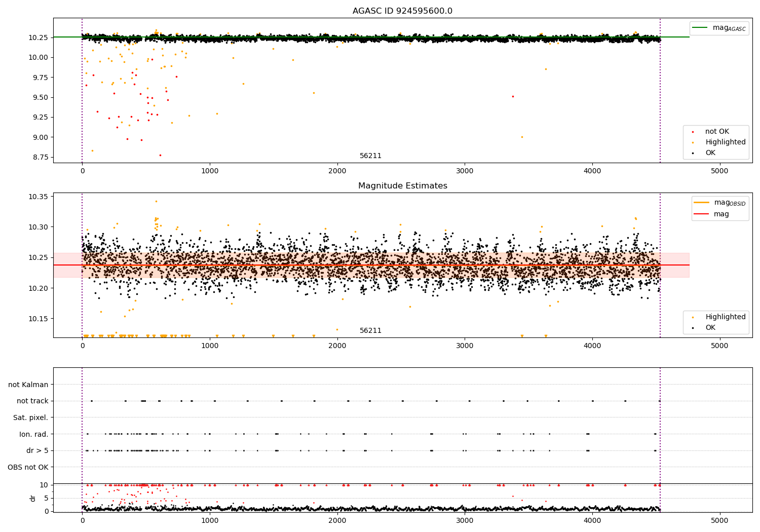Select the "Sat. pixel." row label

point(31,418)
